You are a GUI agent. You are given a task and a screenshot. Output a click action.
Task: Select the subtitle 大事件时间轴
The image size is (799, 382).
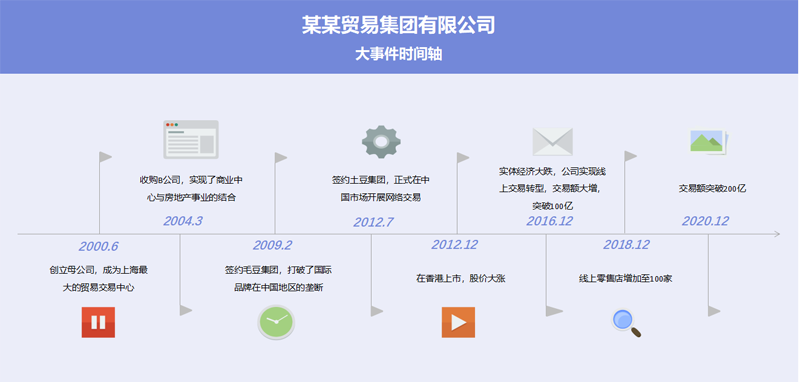[x=398, y=54]
